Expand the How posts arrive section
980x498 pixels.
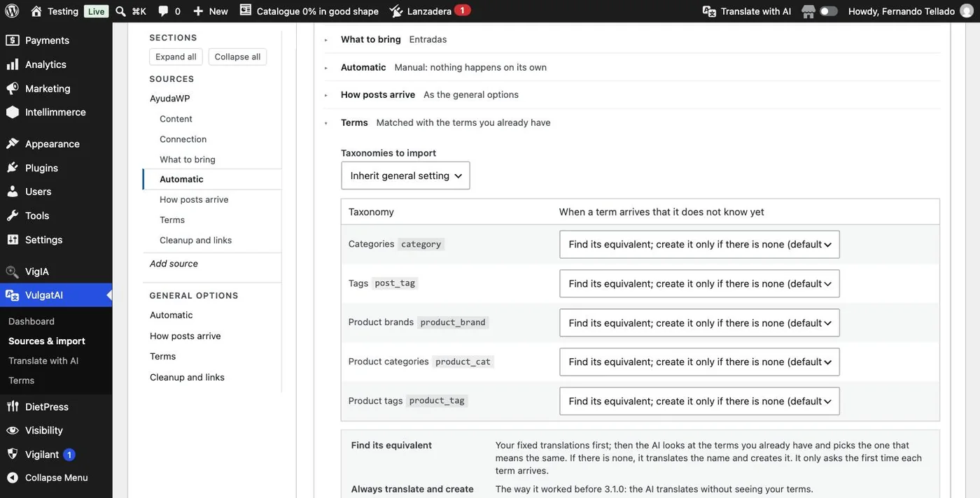(x=326, y=95)
